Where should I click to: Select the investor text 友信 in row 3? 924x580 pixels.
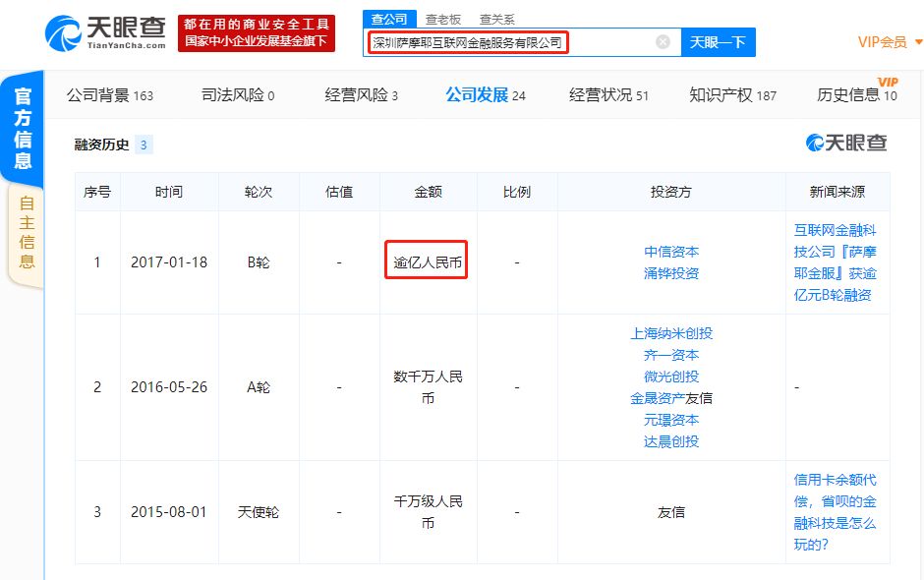tap(671, 512)
